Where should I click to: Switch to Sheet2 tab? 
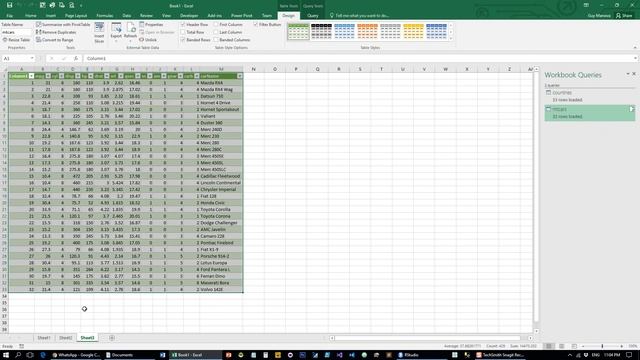coord(65,338)
